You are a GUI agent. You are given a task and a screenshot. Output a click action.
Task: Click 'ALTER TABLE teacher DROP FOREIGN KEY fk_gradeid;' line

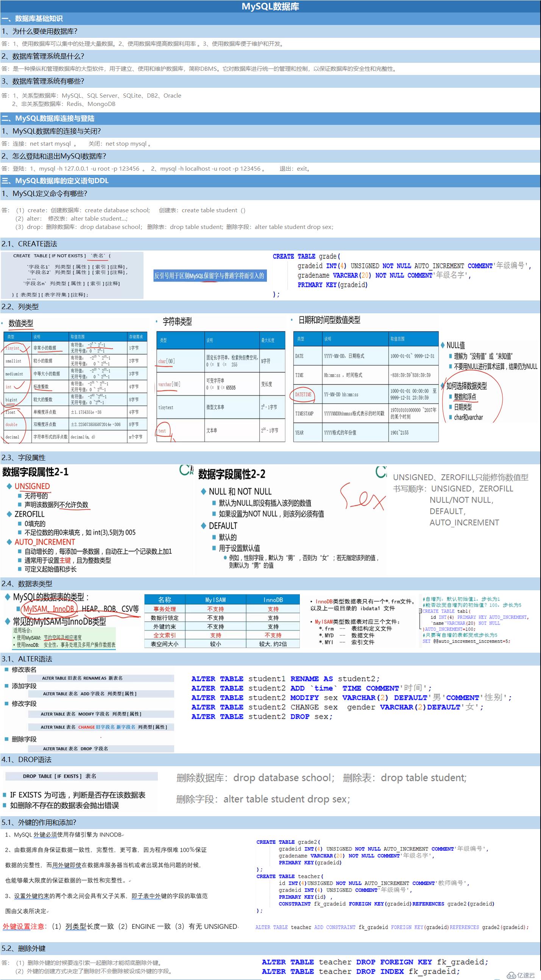[x=375, y=962]
